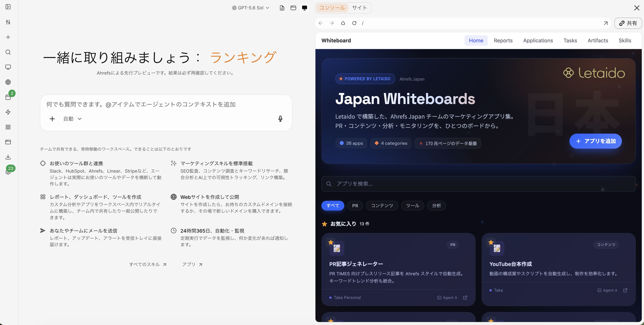Switch to the サイト tab
Screen dimensions: 644x325
[359, 8]
